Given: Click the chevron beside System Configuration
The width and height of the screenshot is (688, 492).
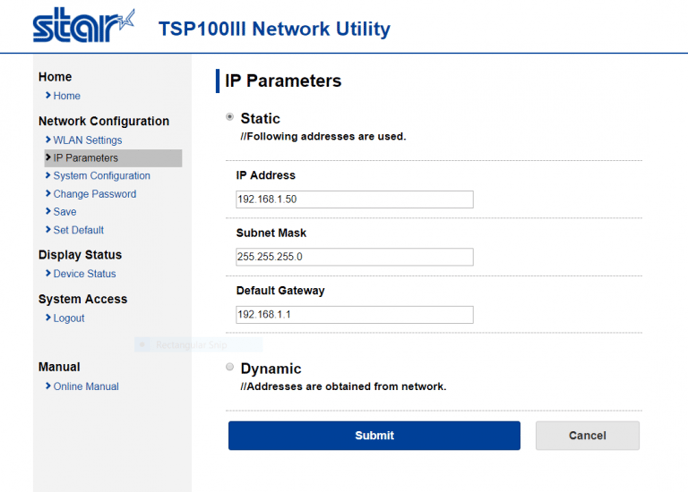Looking at the screenshot, I should coord(48,175).
